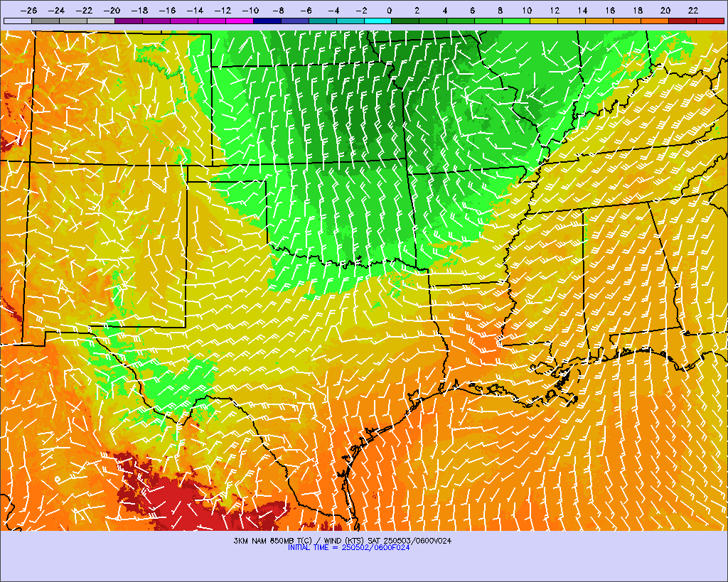Click the dark blue legend swatch between -10 and -8

pyautogui.click(x=267, y=21)
